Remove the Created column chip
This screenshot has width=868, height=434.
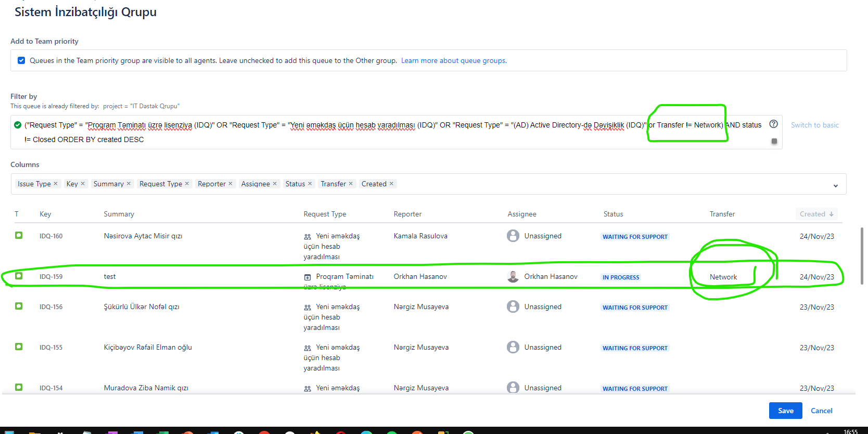click(x=391, y=184)
